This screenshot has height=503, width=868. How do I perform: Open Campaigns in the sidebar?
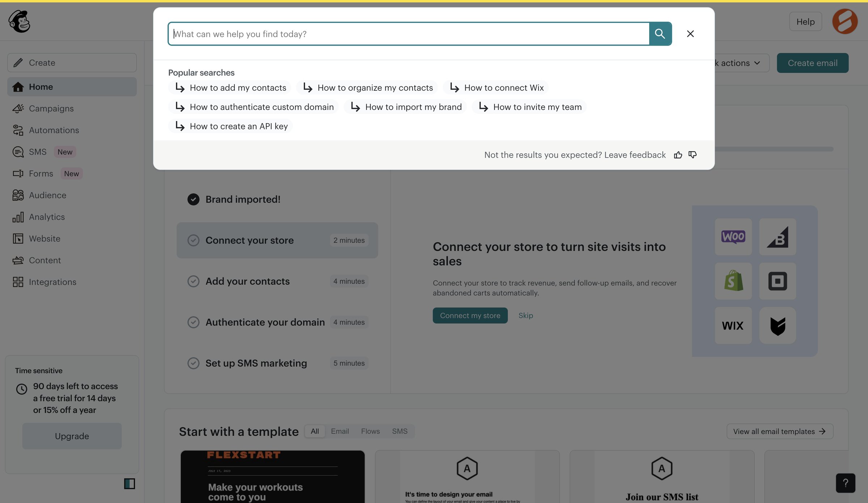point(72,108)
